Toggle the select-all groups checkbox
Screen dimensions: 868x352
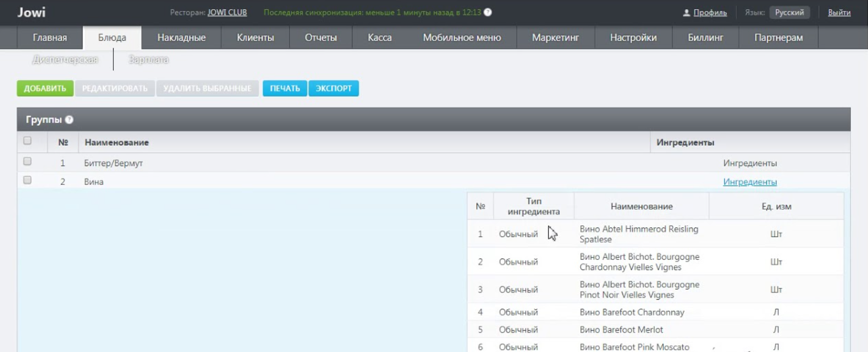click(x=27, y=140)
